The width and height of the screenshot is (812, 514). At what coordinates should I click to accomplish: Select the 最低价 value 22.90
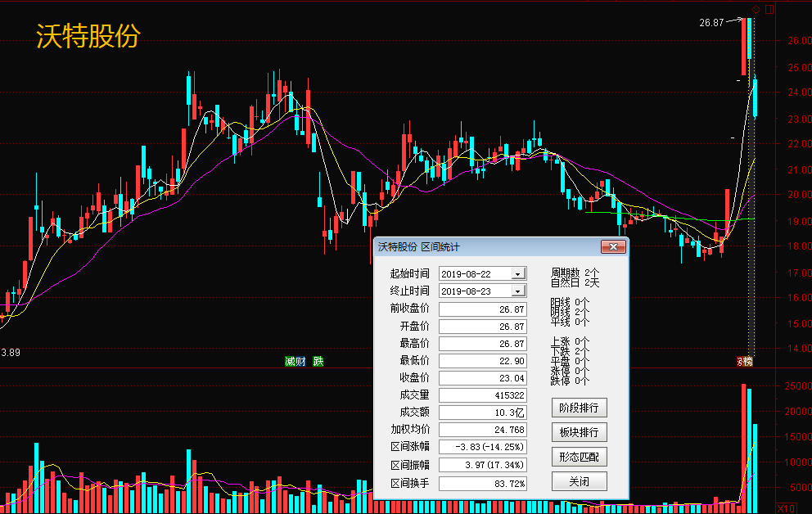[x=483, y=361]
